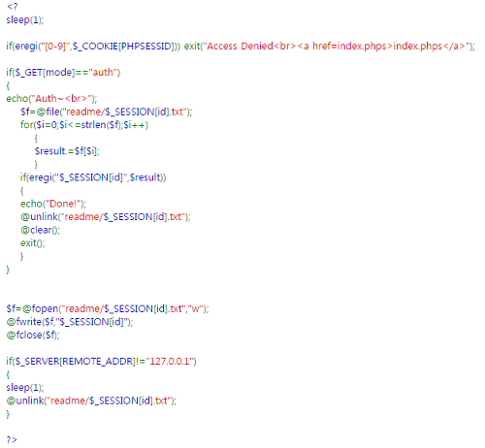The height and width of the screenshot is (448, 485).
Task: Click the line if($_GET[mode]=="auth")
Action: (x=63, y=72)
